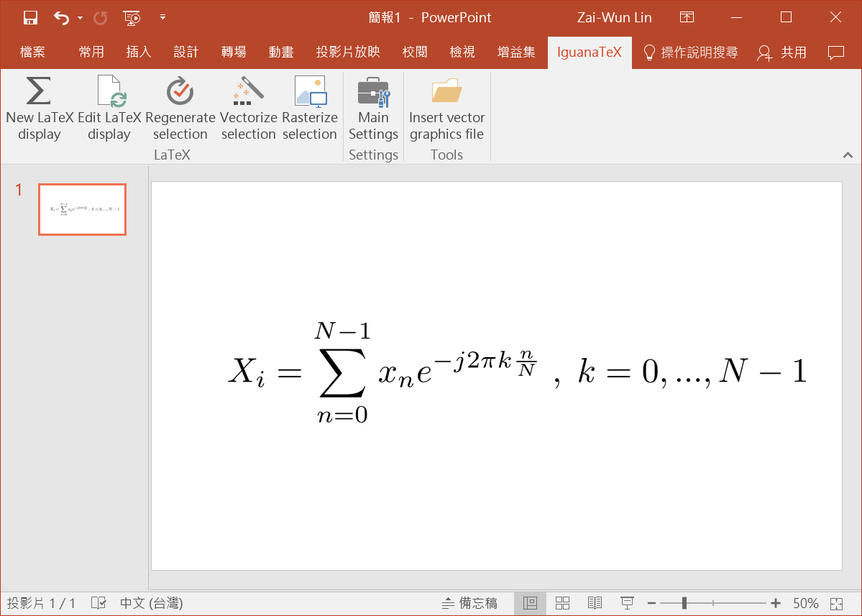Collapse the ribbon with the chevron
This screenshot has height=616, width=862.
tap(848, 155)
